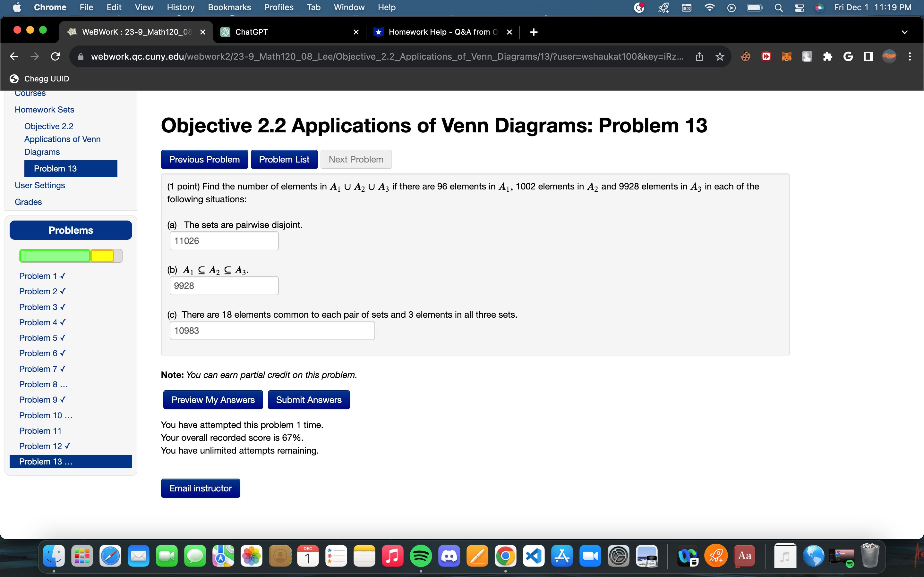Viewport: 924px width, 577px height.
Task: Open the Extensions puzzle piece menu
Action: (x=827, y=56)
